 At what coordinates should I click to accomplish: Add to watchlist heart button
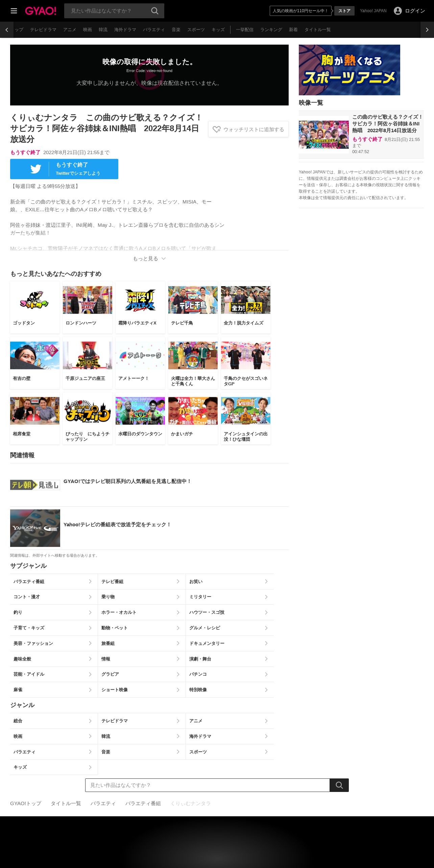(248, 129)
